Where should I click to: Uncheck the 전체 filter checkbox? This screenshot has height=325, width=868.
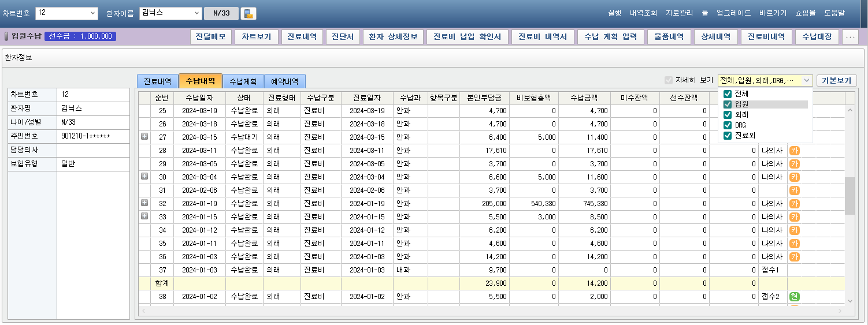coord(728,94)
